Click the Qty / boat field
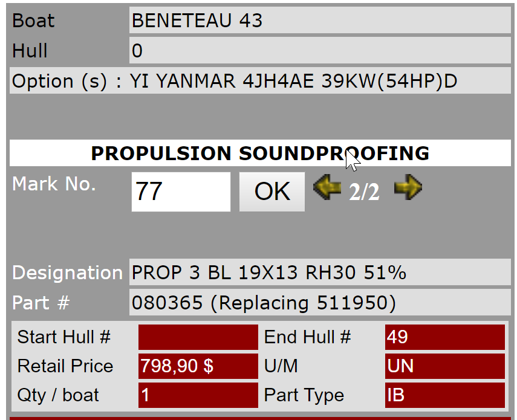Image resolution: width=517 pixels, height=420 pixels. (x=198, y=395)
